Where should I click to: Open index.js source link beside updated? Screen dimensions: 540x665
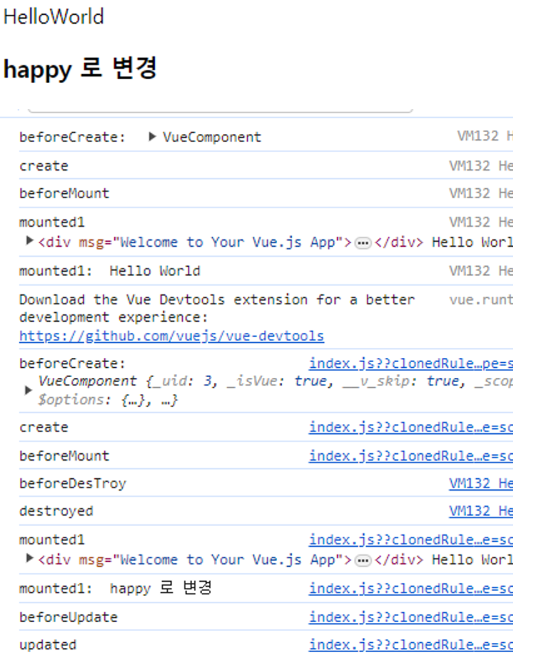tap(411, 645)
